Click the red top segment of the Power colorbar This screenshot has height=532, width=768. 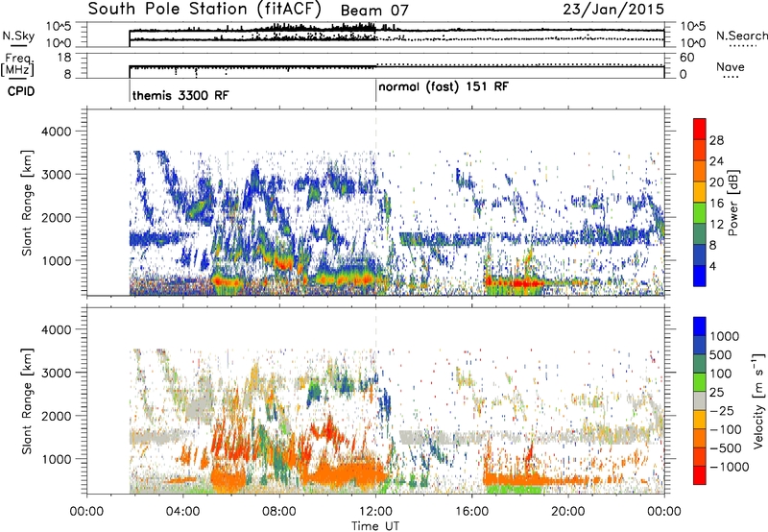(x=700, y=129)
